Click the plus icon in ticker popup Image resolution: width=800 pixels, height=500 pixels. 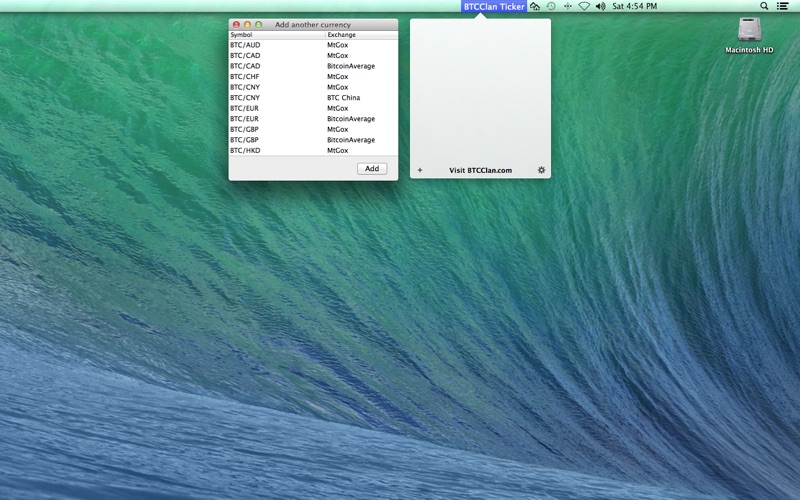click(x=420, y=170)
